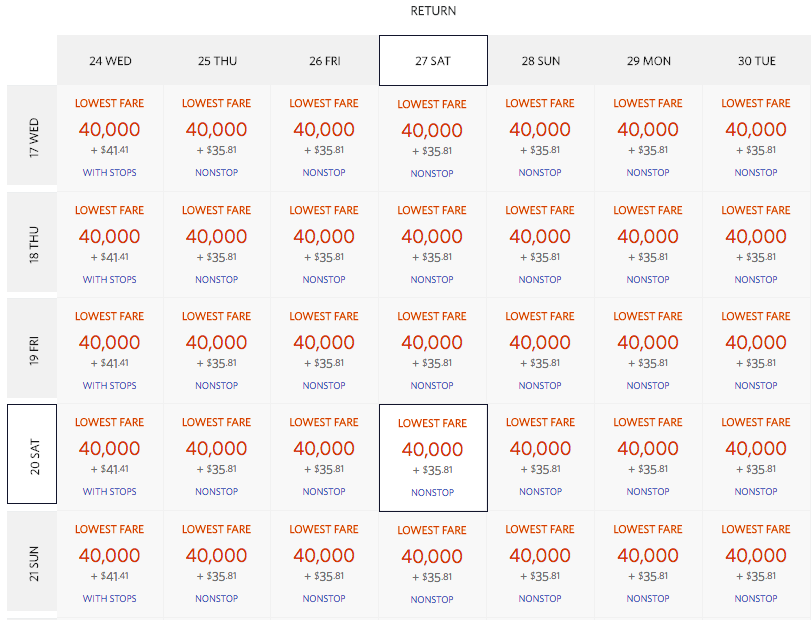The image size is (811, 620).
Task: Click WITH STOPS in the 21 SUN row
Action: pyautogui.click(x=110, y=599)
